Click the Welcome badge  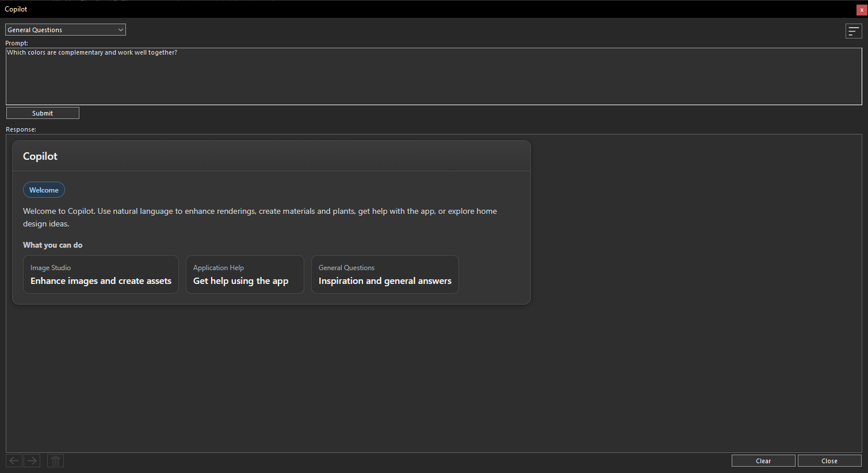(44, 190)
